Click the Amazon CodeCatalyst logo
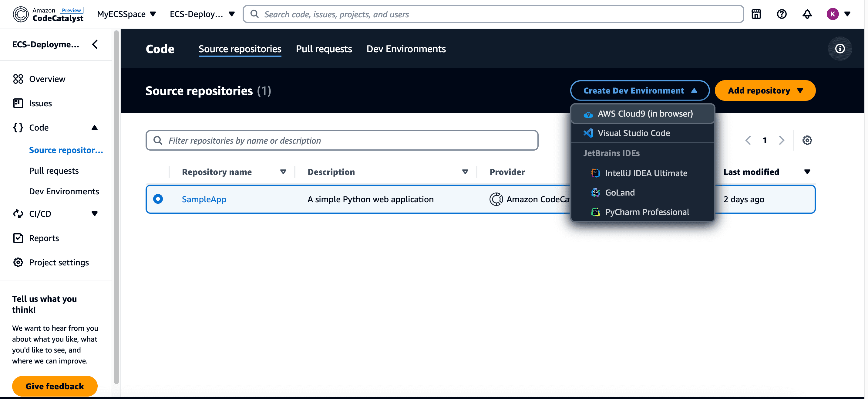Screen dimensions: 868x399 pos(48,14)
